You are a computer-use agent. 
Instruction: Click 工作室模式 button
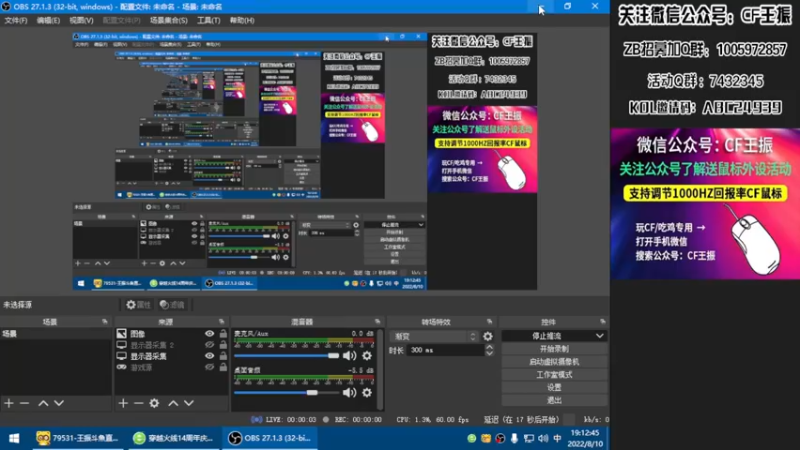click(x=554, y=374)
